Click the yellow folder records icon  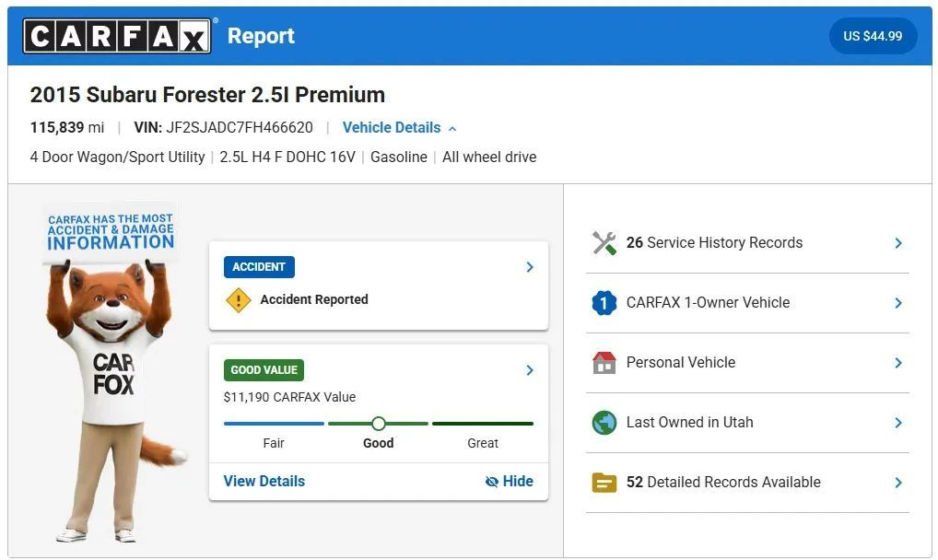point(604,483)
